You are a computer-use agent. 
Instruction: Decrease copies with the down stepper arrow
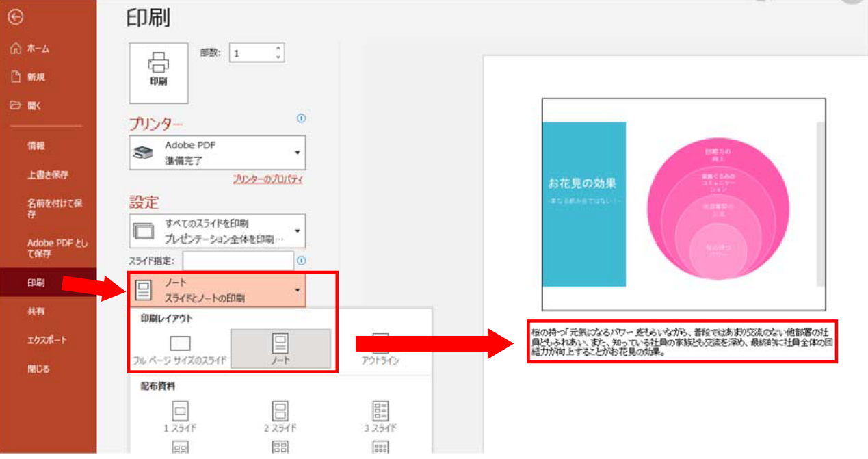tap(278, 57)
